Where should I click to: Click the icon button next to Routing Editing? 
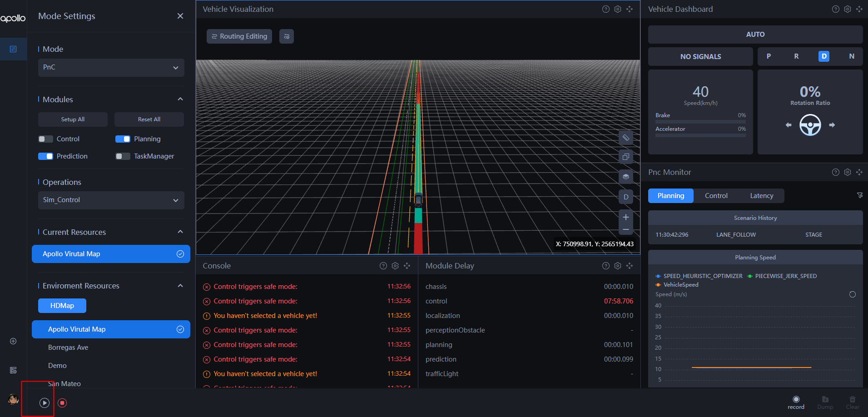click(x=287, y=36)
